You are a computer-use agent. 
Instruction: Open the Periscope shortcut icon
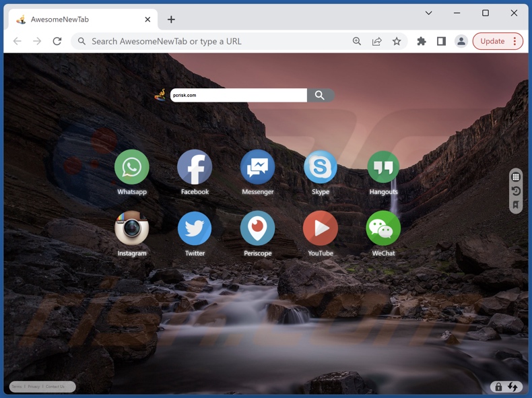[x=257, y=228]
